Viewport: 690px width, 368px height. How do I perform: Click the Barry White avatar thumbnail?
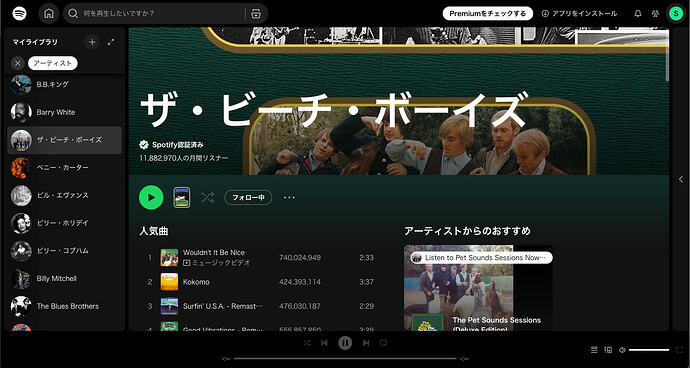tap(21, 112)
